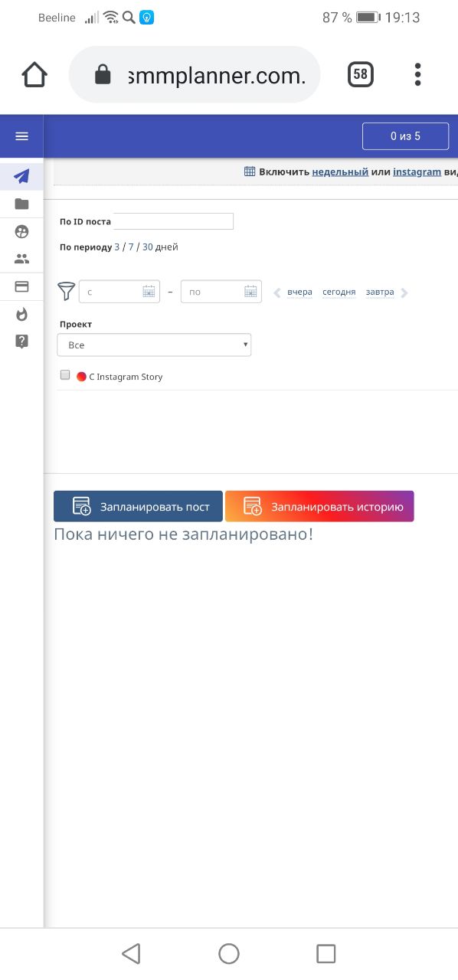Tap the padlock site security icon
Image resolution: width=458 pixels, height=980 pixels.
click(102, 74)
